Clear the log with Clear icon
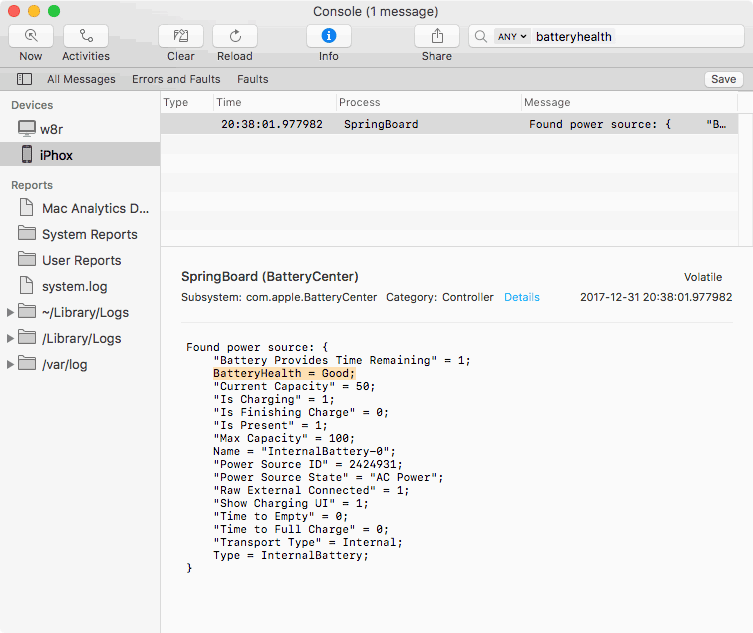 181,36
